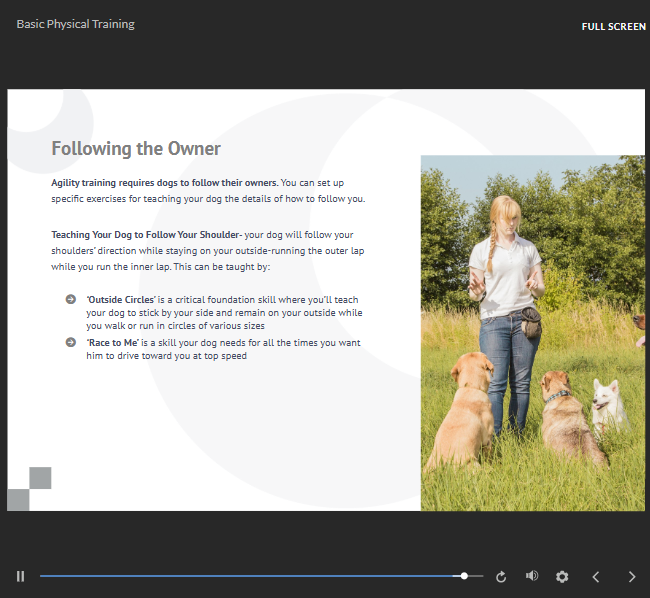Click the replay slide icon
The height and width of the screenshot is (598, 650).
pos(501,577)
